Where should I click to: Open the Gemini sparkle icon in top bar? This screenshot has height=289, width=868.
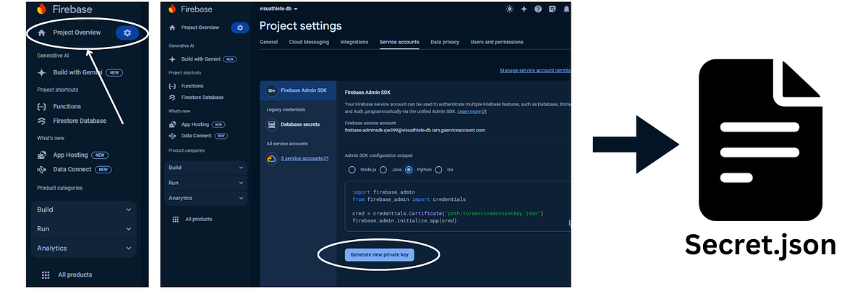[x=524, y=9]
